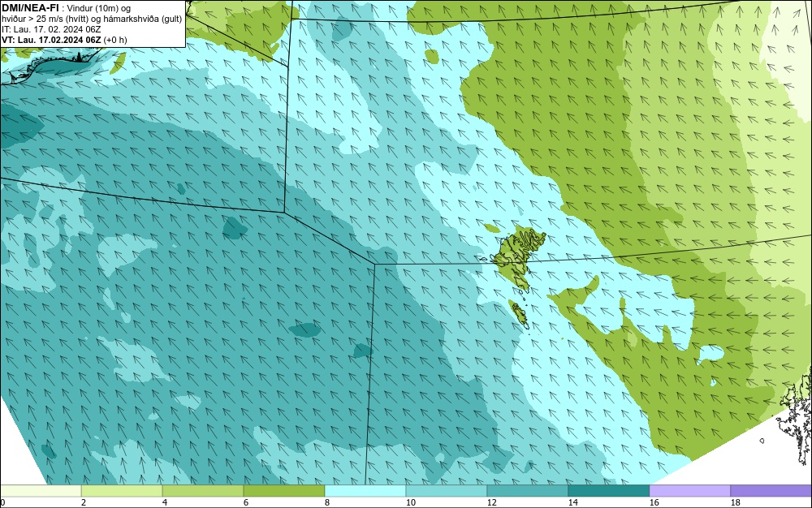The width and height of the screenshot is (812, 508).
Task: Click the 16–18 m/s light purple legend swatch
Action: (x=689, y=491)
